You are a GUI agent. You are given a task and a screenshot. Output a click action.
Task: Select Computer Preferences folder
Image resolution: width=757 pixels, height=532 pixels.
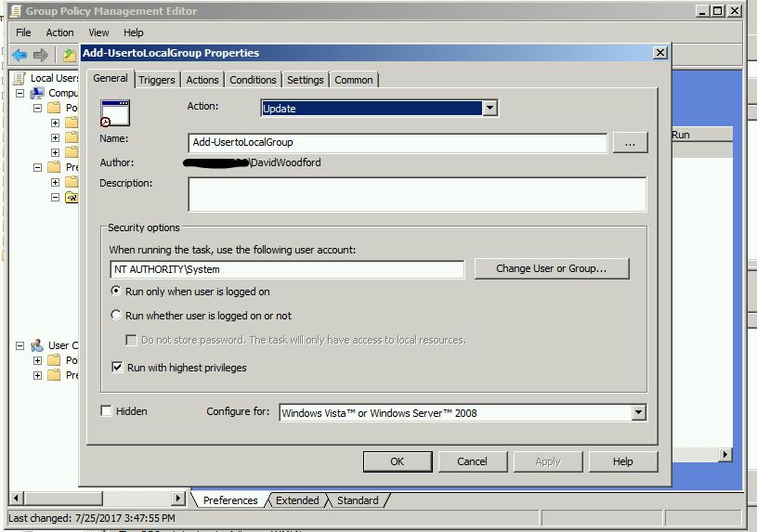point(54,167)
